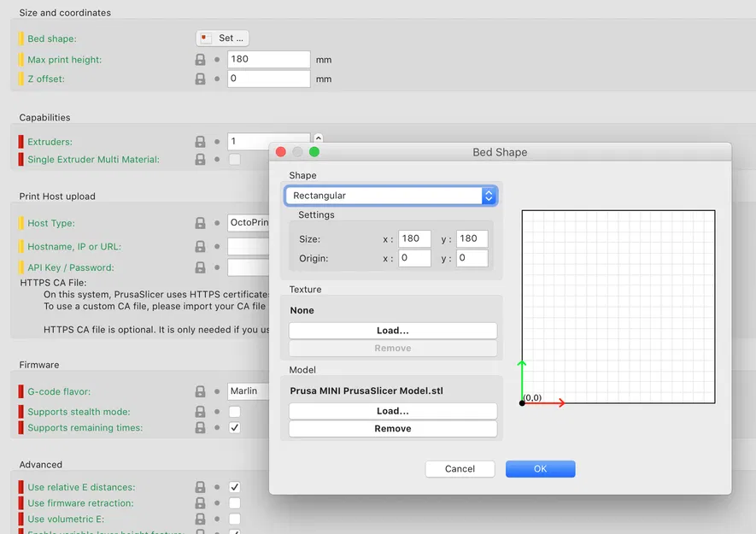
Task: Uncheck Supports remaining times
Action: [235, 427]
